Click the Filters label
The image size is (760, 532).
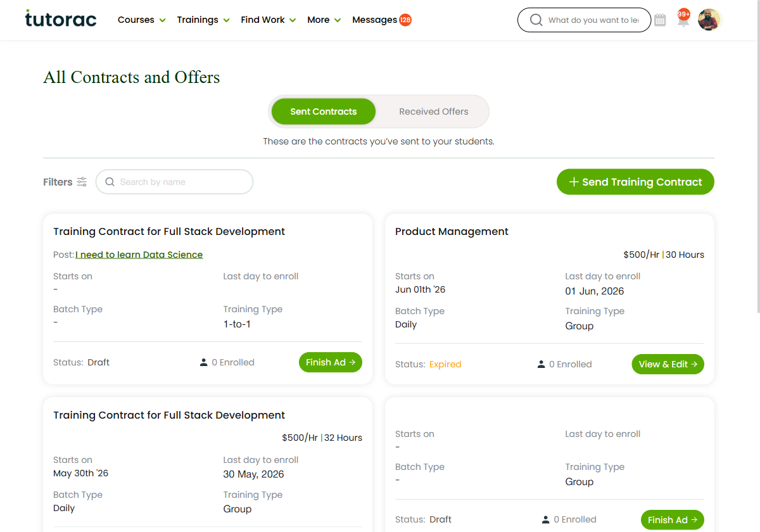coord(58,182)
